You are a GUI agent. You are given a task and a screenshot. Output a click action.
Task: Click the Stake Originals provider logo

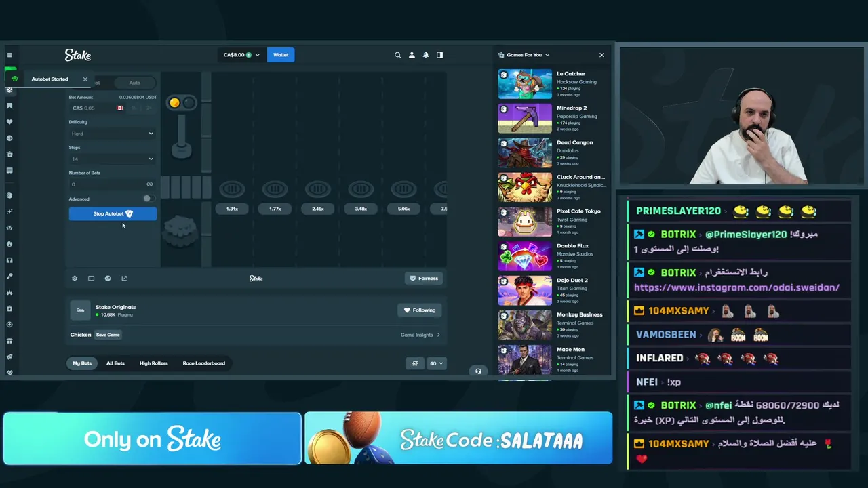coord(80,310)
